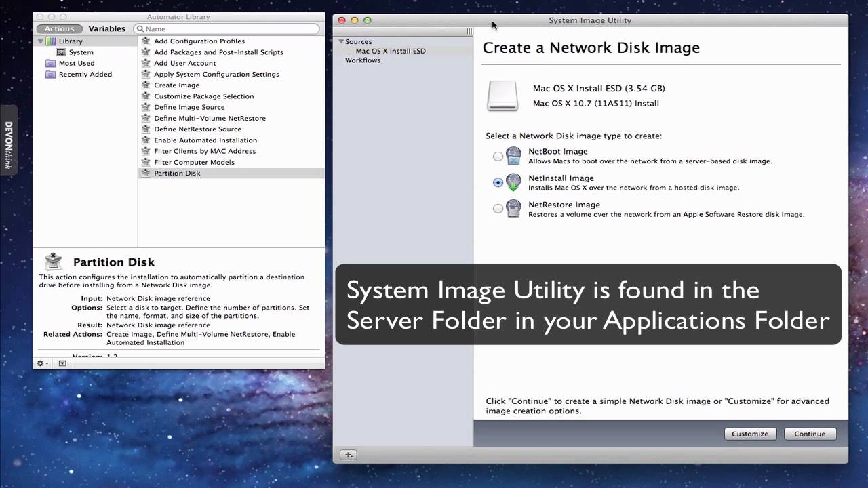The image size is (868, 488).
Task: Select the NetInstall Image radio button
Action: [x=498, y=182]
